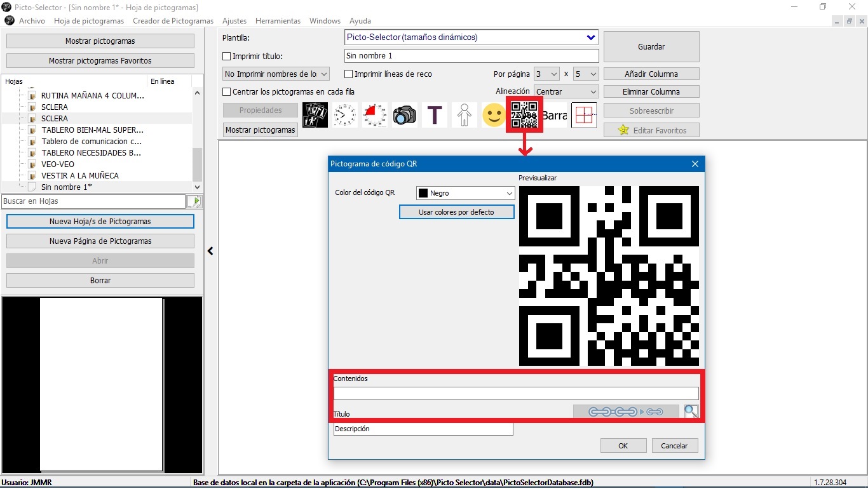Click the star icon beside Editar Favoritos
Screen dimensions: 868x489
point(623,130)
